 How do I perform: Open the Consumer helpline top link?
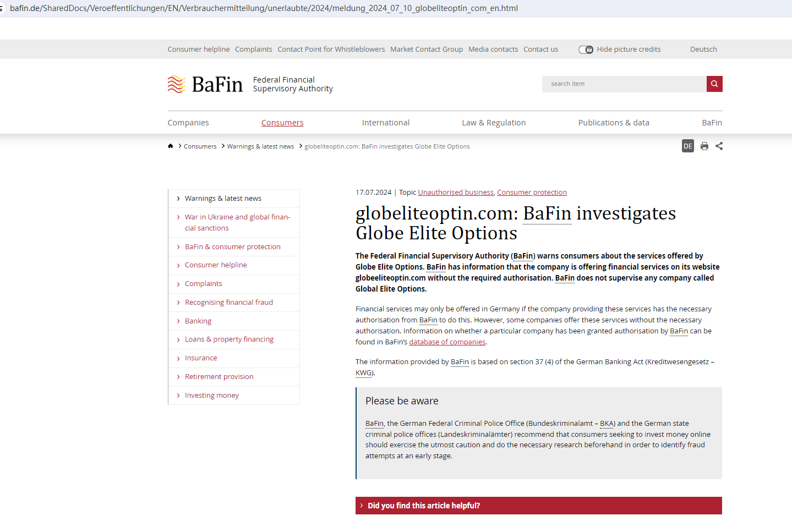(x=199, y=50)
